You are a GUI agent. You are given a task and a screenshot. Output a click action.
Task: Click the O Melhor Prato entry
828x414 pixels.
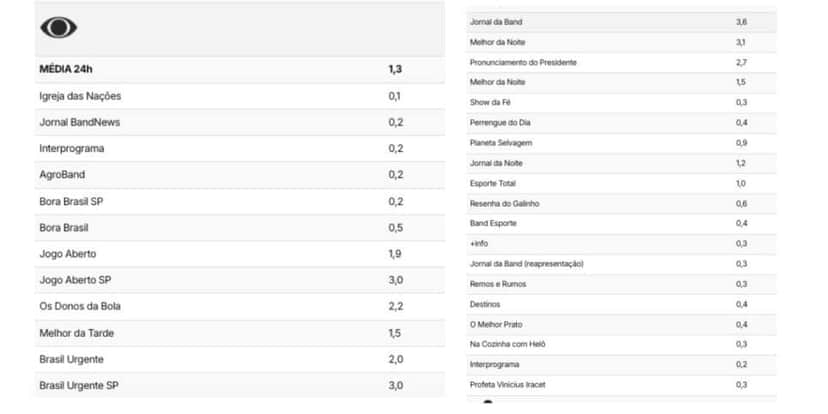622,324
